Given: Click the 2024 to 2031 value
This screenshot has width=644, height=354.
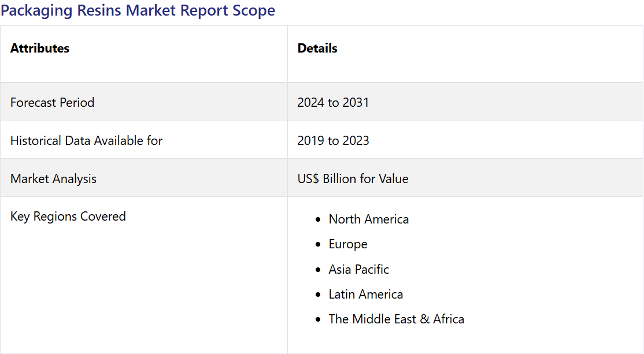Looking at the screenshot, I should coord(333,102).
